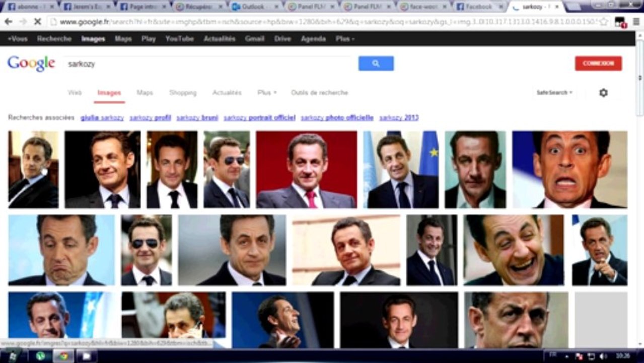The width and height of the screenshot is (644, 363).
Task: Open the frowning close-up thumbnail in bottom row
Action: (x=516, y=320)
